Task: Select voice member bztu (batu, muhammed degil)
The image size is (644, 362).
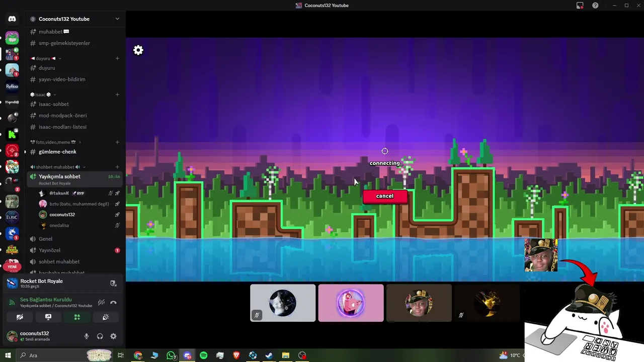Action: [79, 204]
